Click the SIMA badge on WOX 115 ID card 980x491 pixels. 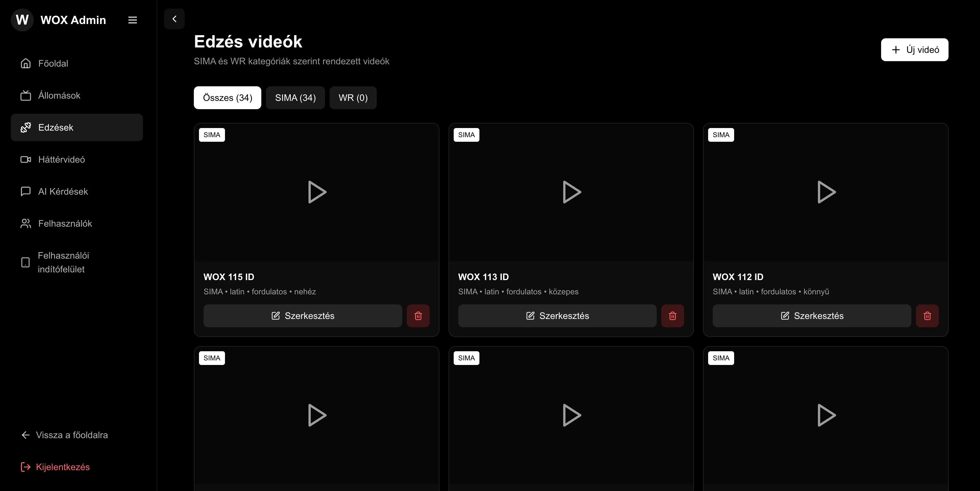[212, 135]
